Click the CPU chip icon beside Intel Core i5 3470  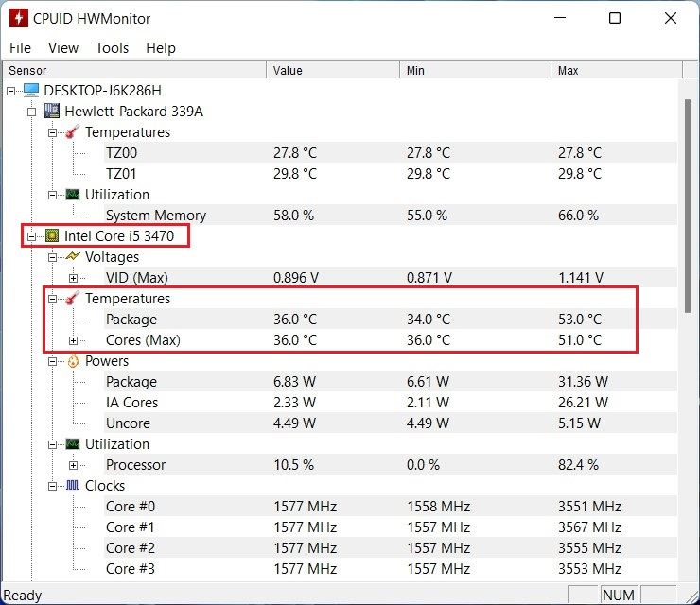click(52, 235)
